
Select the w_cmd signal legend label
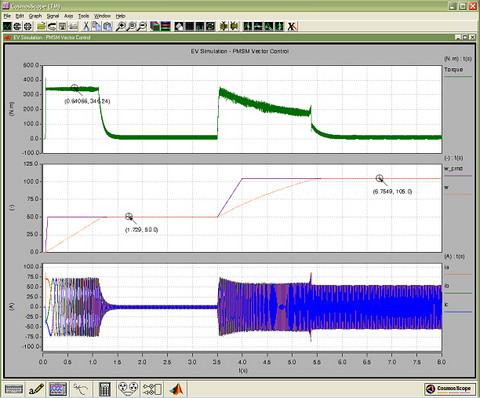click(x=453, y=169)
